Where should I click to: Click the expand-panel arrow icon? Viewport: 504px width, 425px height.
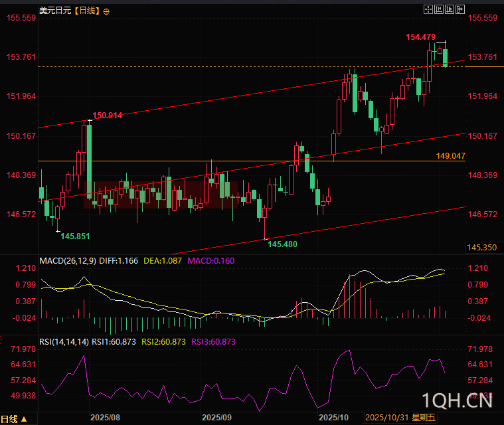click(x=460, y=10)
